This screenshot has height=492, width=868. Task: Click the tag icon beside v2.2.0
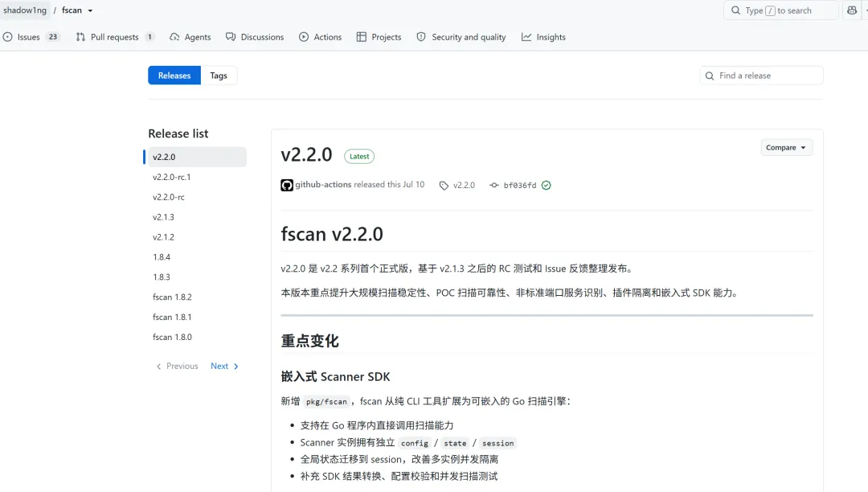pyautogui.click(x=444, y=186)
